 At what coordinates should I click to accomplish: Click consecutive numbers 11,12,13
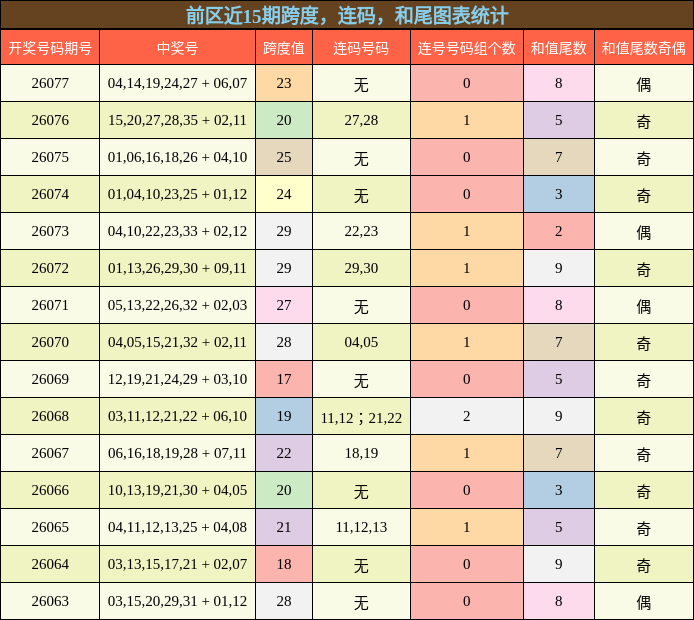(361, 527)
